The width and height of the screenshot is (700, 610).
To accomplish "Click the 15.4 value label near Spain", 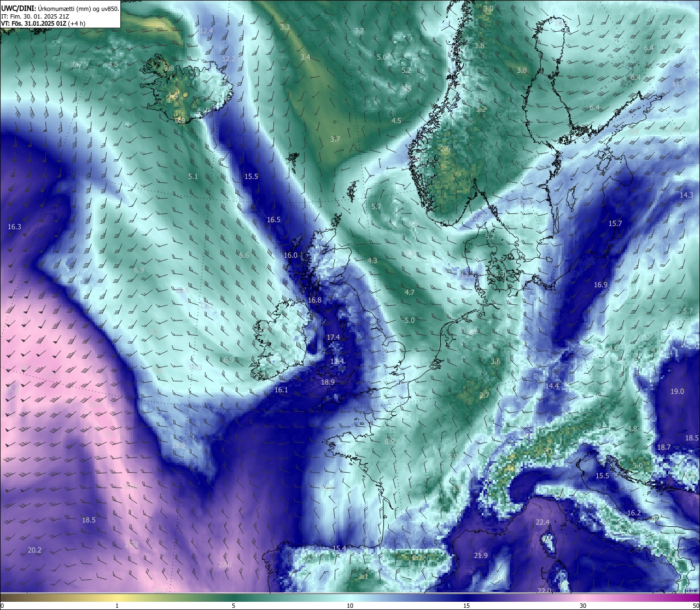I will tap(339, 548).
